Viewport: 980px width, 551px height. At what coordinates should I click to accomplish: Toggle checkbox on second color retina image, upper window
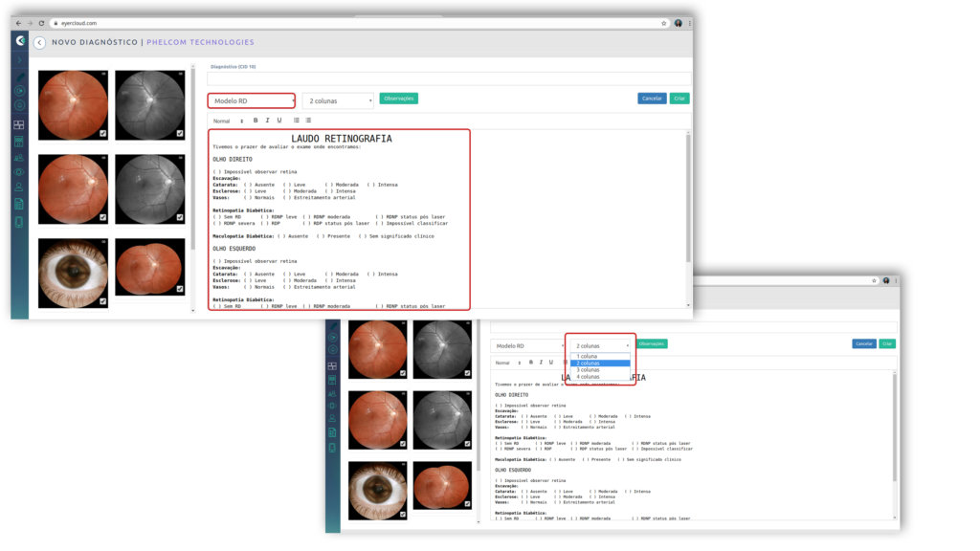coord(103,217)
